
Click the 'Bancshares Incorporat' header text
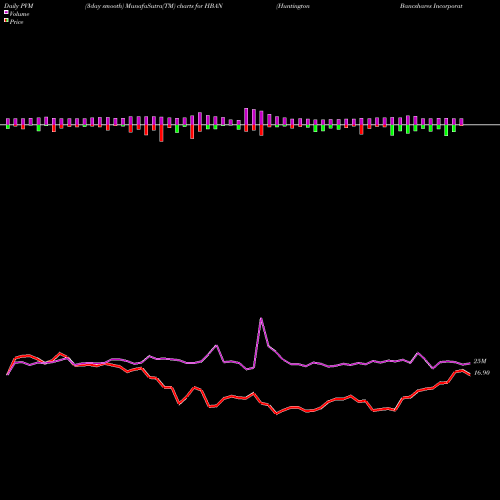(431, 6)
